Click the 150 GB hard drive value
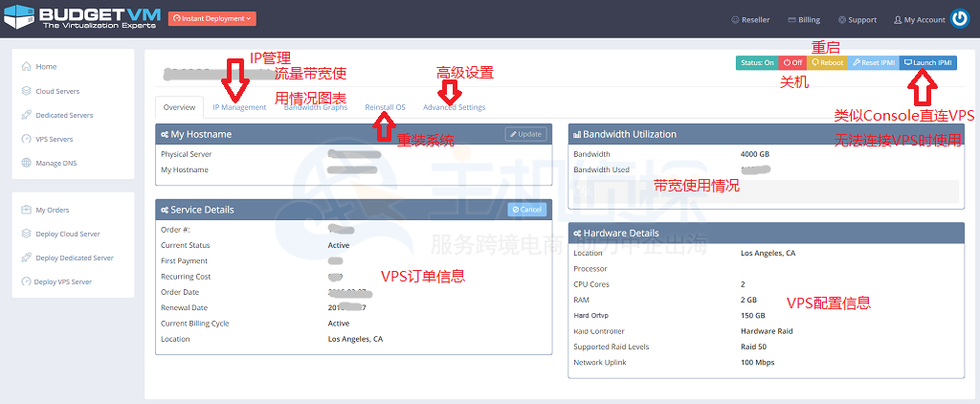The width and height of the screenshot is (980, 404). point(753,316)
